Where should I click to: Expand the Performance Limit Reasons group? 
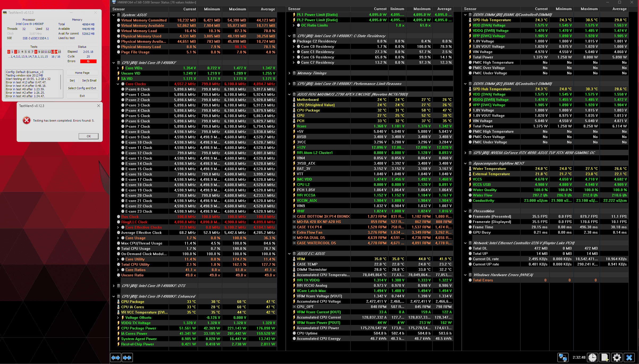[289, 84]
